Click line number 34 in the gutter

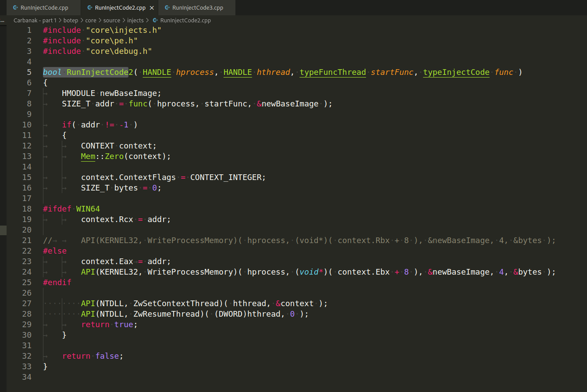pos(27,377)
